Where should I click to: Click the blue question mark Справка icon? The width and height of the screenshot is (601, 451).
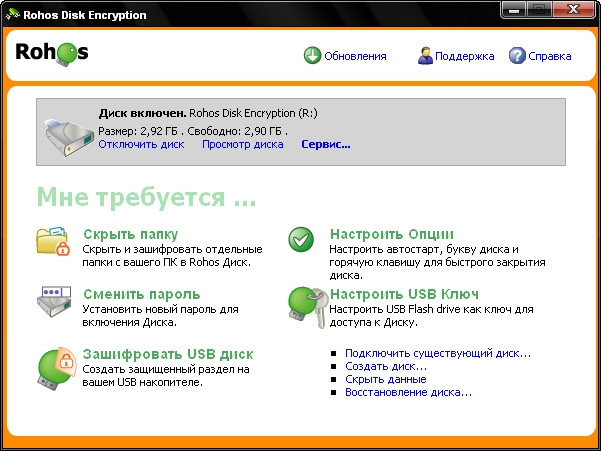(x=517, y=56)
